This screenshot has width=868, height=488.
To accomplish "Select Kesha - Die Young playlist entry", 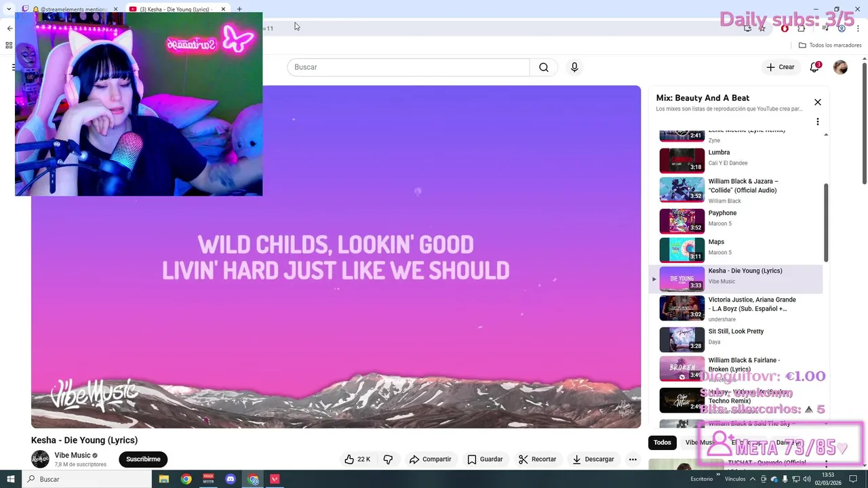I will [x=736, y=279].
